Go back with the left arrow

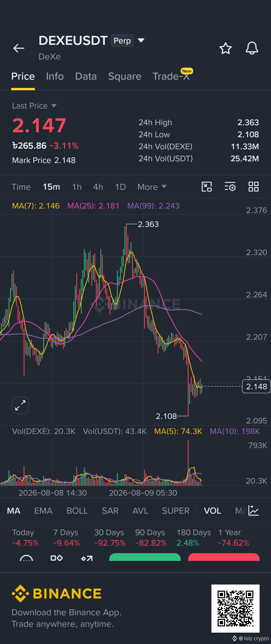click(18, 48)
